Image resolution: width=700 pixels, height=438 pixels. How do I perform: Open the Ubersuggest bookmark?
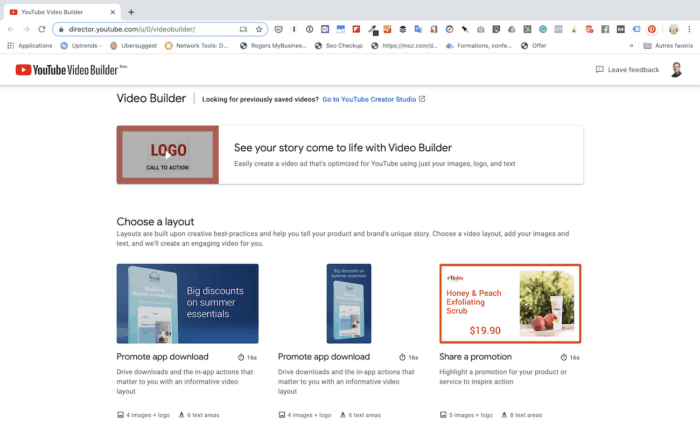point(133,46)
